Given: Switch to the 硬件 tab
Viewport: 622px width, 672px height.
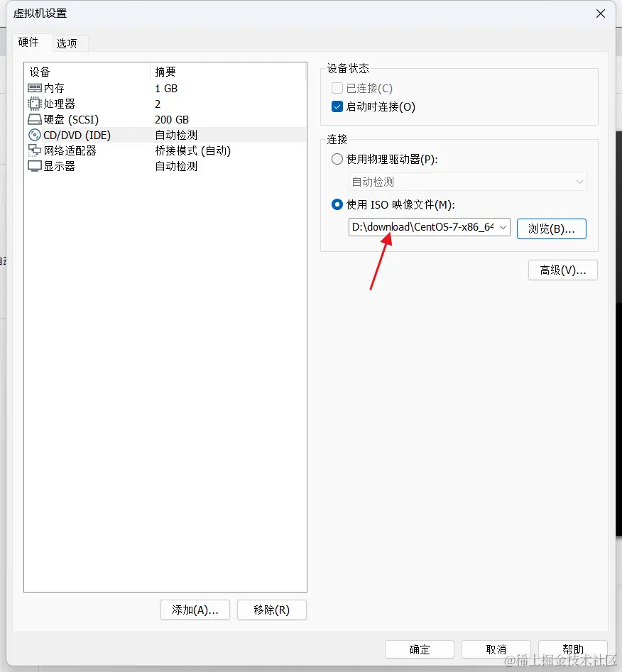Looking at the screenshot, I should pos(28,43).
